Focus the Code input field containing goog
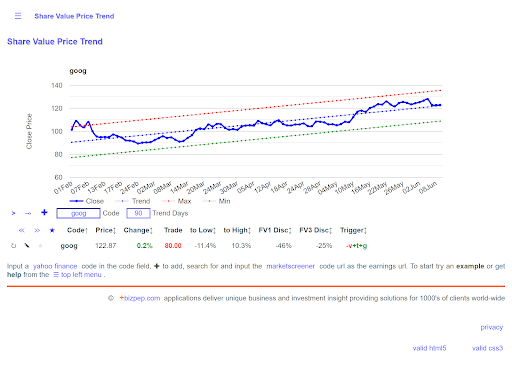The height and width of the screenshot is (384, 512). point(78,213)
